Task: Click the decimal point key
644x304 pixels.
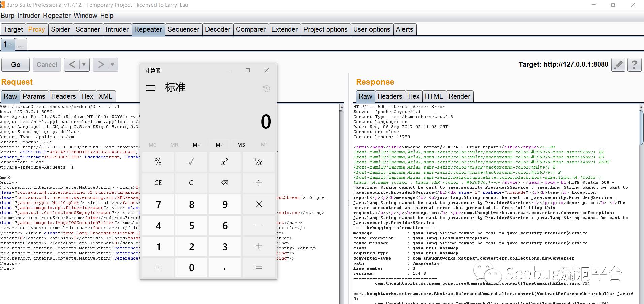Action: 224,268
